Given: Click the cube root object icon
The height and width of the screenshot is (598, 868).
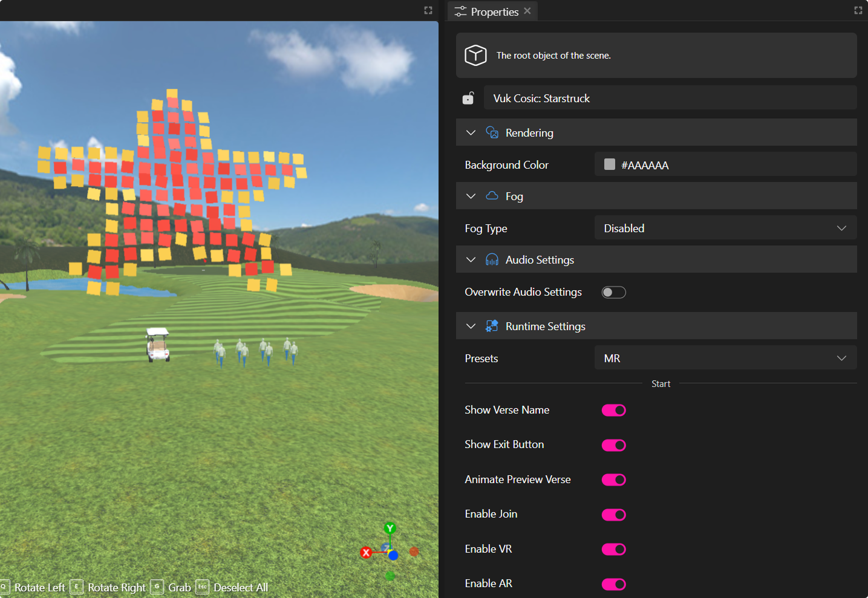Looking at the screenshot, I should [x=475, y=55].
